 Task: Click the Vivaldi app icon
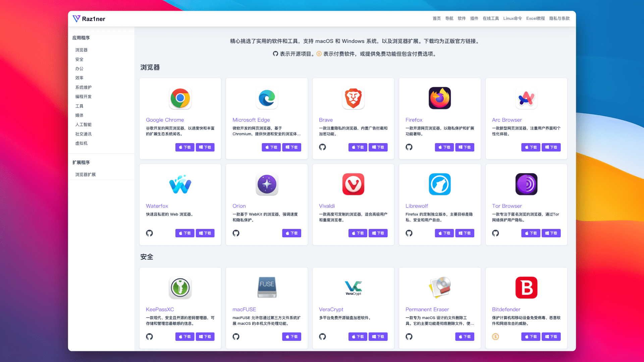click(353, 184)
